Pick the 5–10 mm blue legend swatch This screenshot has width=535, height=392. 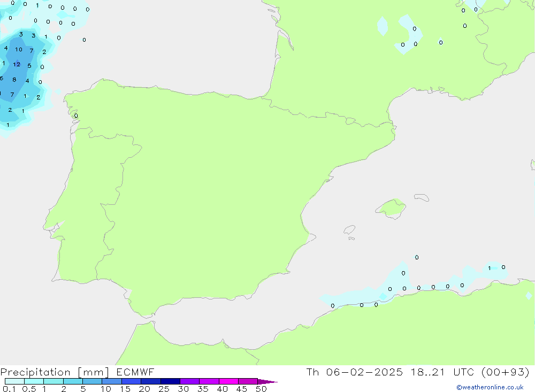93,381
